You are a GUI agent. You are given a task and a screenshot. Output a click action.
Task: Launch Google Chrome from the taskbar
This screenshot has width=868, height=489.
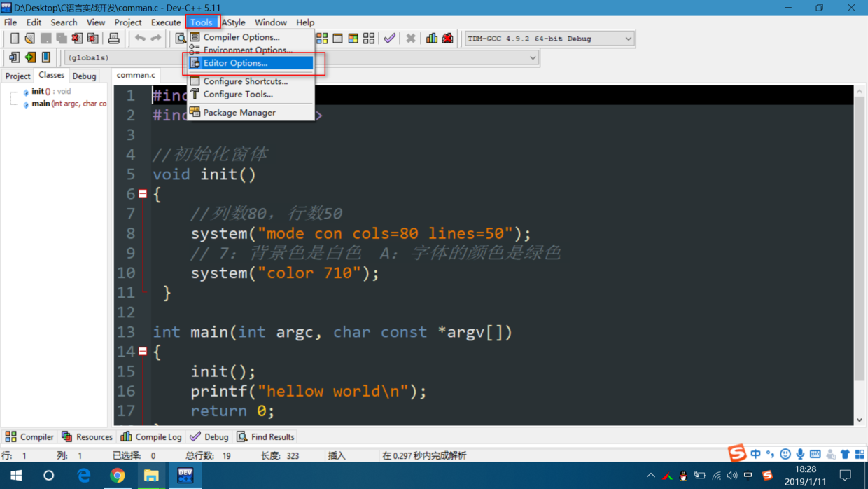point(118,475)
